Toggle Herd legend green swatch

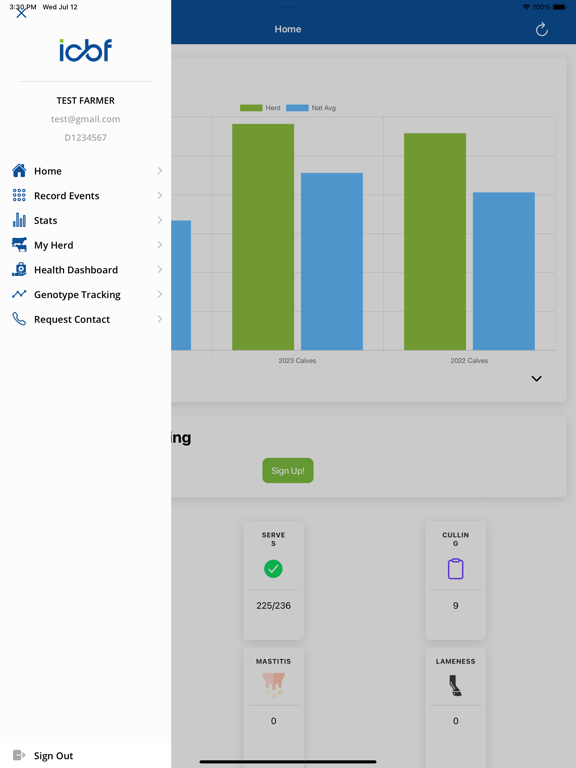[251, 108]
